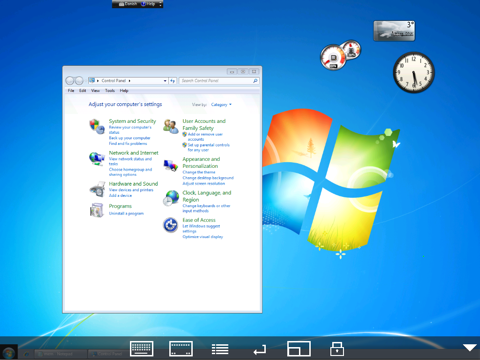The height and width of the screenshot is (360, 480).
Task: Open Network and Internet category
Action: click(x=133, y=153)
